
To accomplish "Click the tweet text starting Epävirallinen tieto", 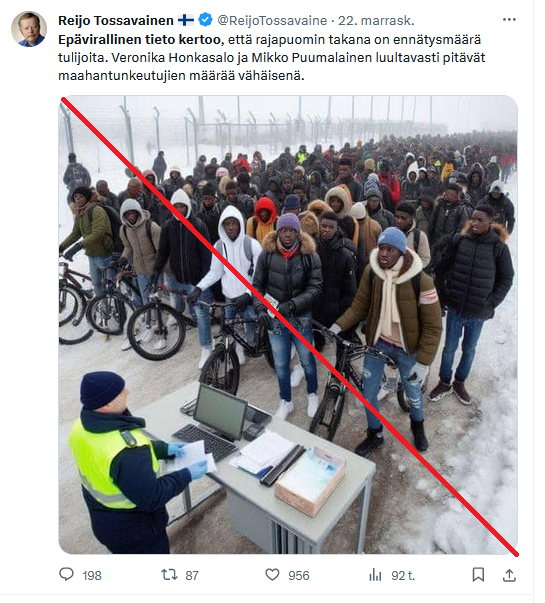I will (272, 58).
